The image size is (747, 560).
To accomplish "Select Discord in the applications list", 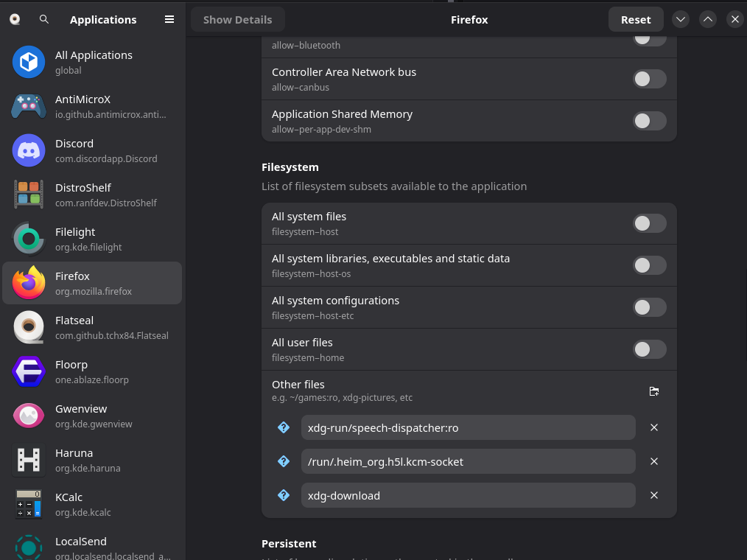I will [x=92, y=150].
